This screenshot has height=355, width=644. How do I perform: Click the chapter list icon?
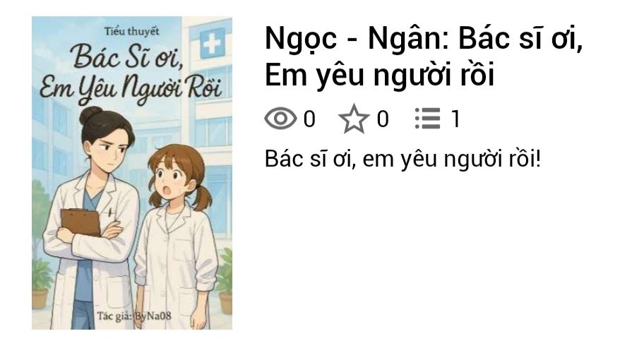[x=427, y=119]
